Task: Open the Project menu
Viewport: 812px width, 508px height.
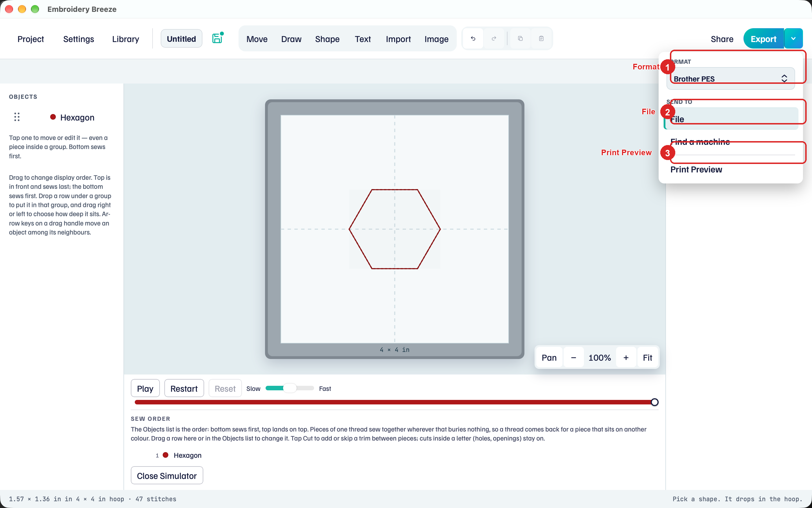Action: tap(30, 39)
